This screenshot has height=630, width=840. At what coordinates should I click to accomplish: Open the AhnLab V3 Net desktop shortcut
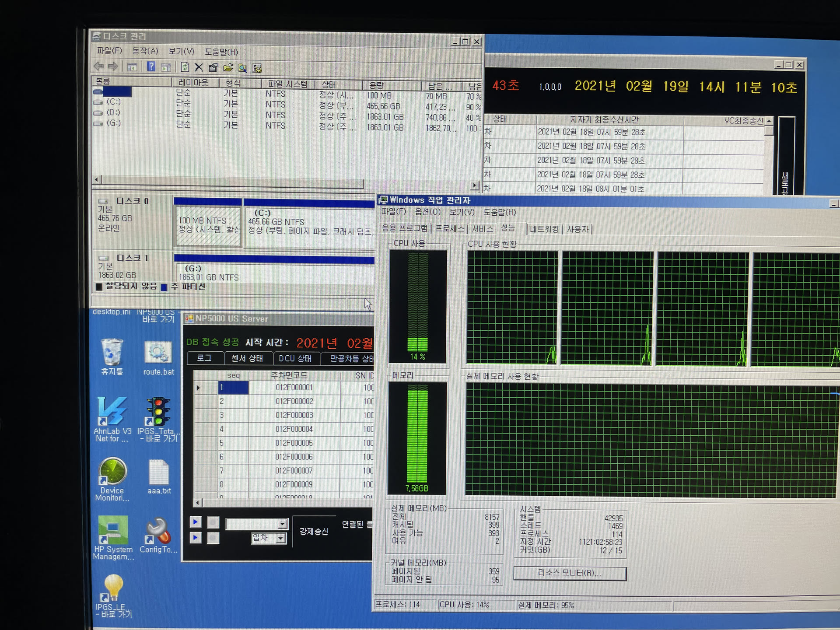click(112, 411)
